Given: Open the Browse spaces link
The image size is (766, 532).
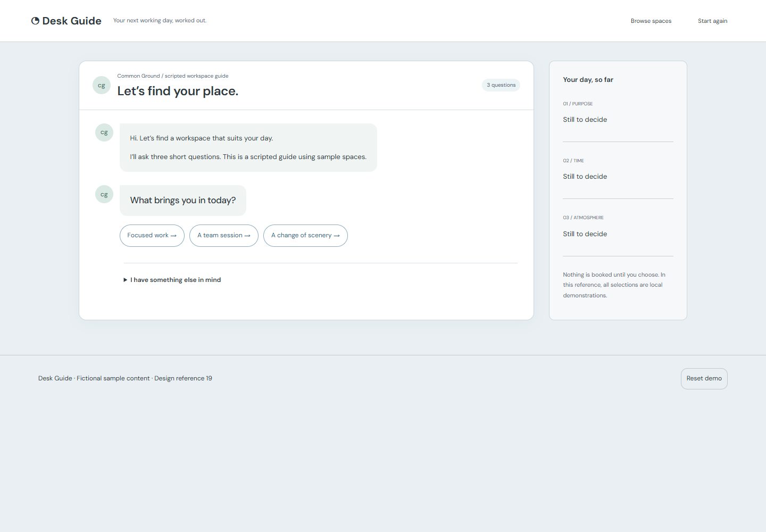Looking at the screenshot, I should [x=651, y=21].
